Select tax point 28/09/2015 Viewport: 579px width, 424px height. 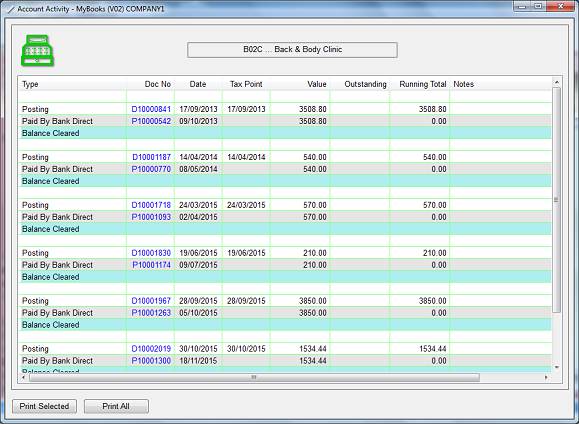[246, 301]
